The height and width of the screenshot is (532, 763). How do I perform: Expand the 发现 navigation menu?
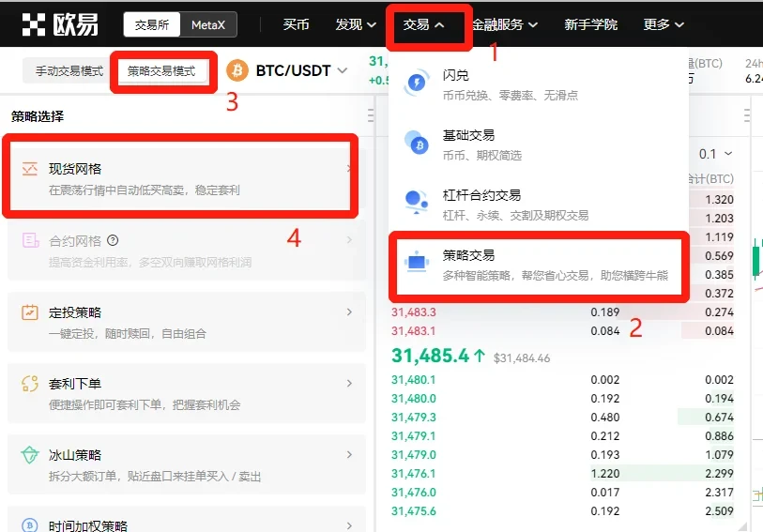(x=356, y=24)
